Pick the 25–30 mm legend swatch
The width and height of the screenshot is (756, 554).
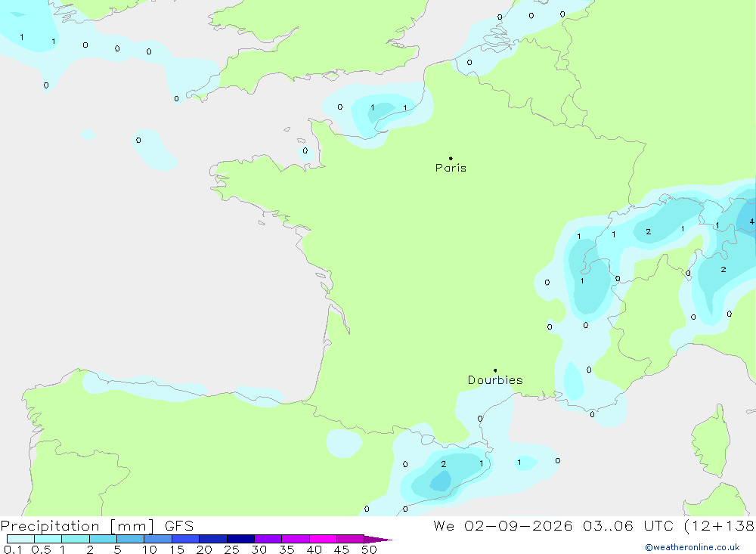240,539
